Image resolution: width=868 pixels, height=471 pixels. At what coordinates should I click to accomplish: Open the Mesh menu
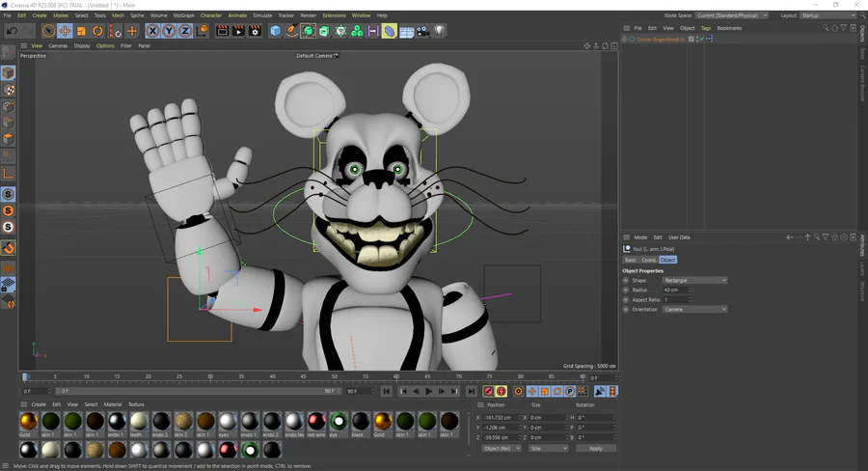[x=118, y=15]
